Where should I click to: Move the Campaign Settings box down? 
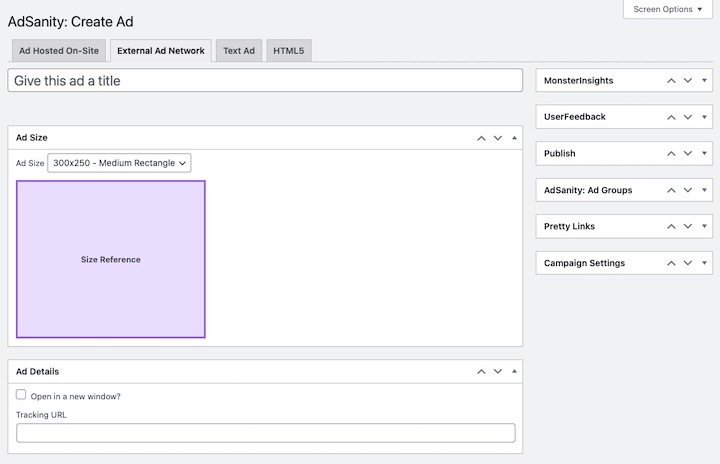688,263
